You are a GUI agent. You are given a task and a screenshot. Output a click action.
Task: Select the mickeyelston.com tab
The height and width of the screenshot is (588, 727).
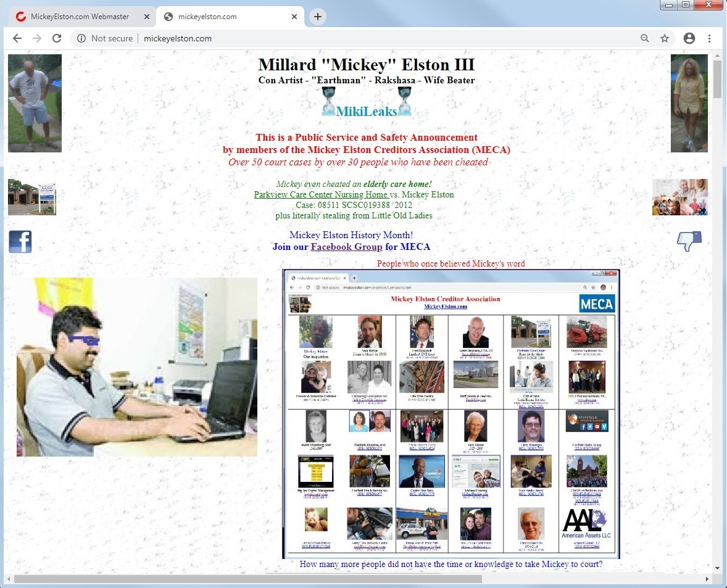click(230, 17)
